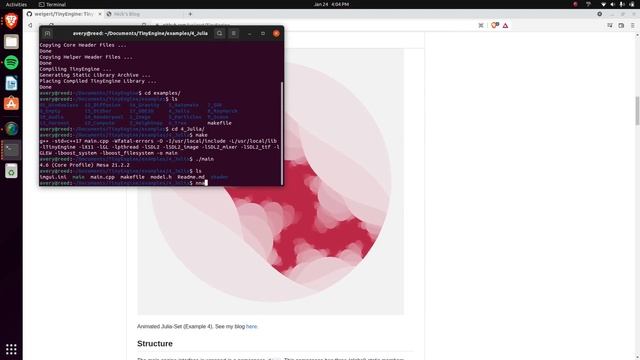Image resolution: width=640 pixels, height=360 pixels.
Task: Open a new browser tab
Action: (190, 14)
